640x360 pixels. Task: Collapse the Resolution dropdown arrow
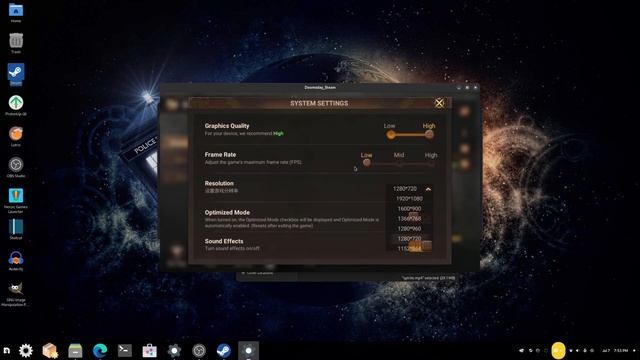point(428,189)
